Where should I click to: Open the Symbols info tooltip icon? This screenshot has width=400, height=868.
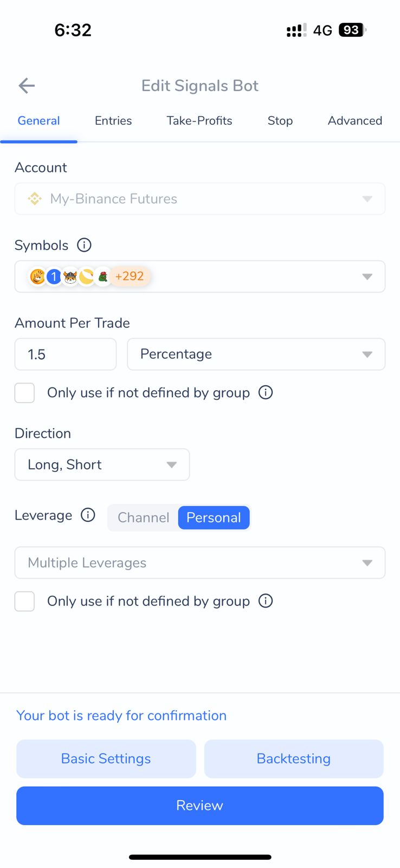pos(84,245)
